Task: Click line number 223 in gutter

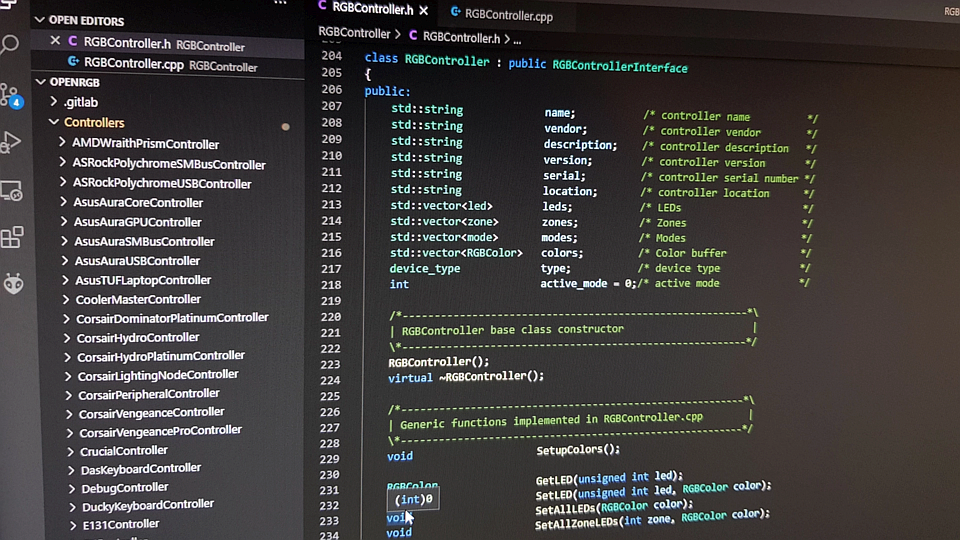Action: click(331, 364)
